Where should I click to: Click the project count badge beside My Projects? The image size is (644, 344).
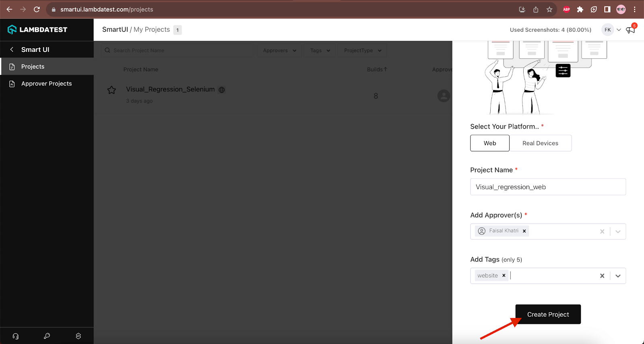[178, 30]
